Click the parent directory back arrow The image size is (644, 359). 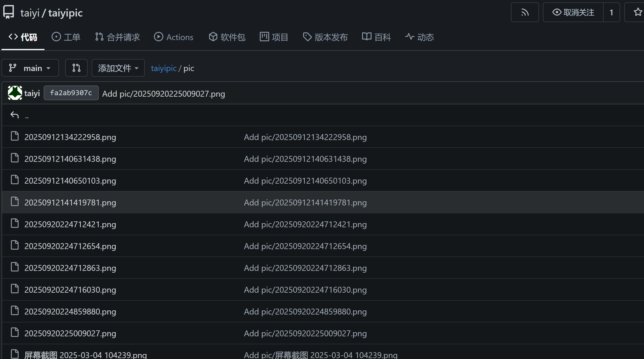[x=15, y=115]
